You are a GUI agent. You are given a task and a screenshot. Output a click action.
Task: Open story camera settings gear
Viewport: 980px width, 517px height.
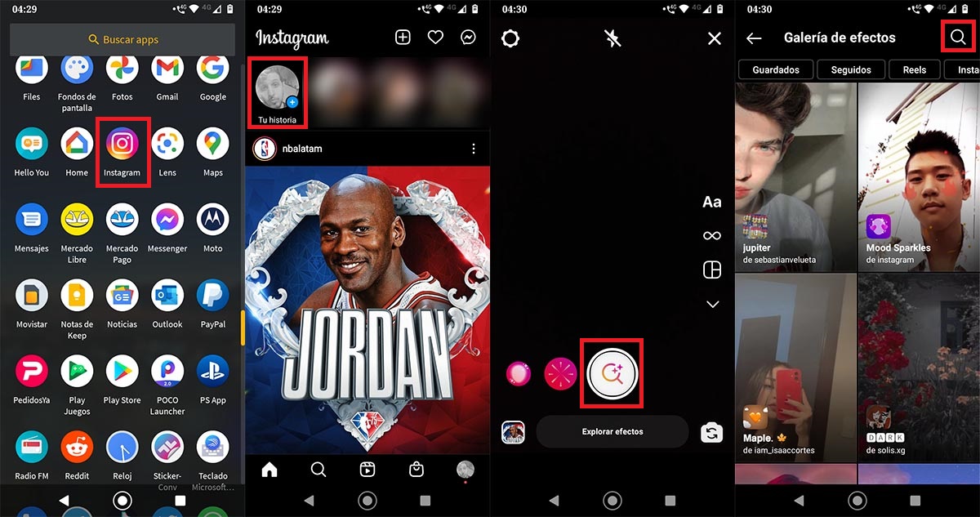click(511, 38)
